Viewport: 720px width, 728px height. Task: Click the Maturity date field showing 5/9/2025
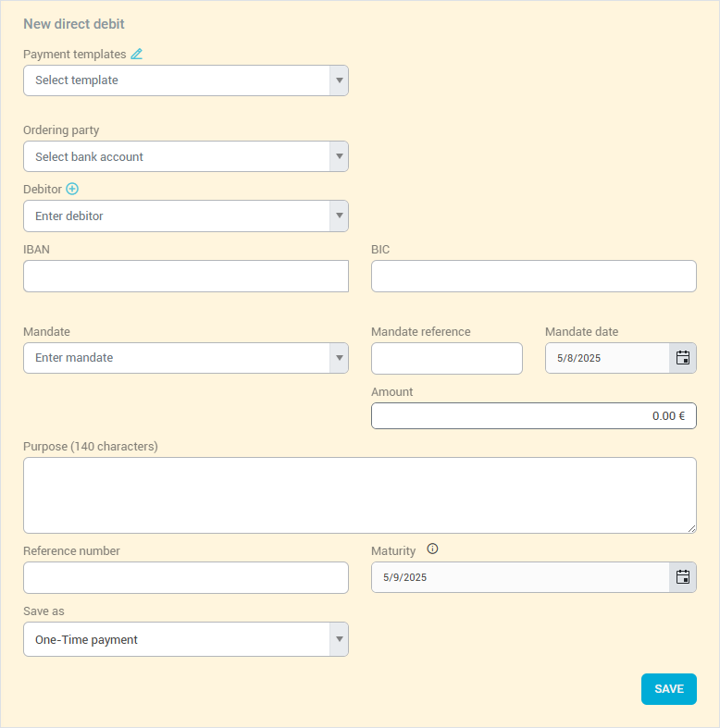pyautogui.click(x=519, y=577)
